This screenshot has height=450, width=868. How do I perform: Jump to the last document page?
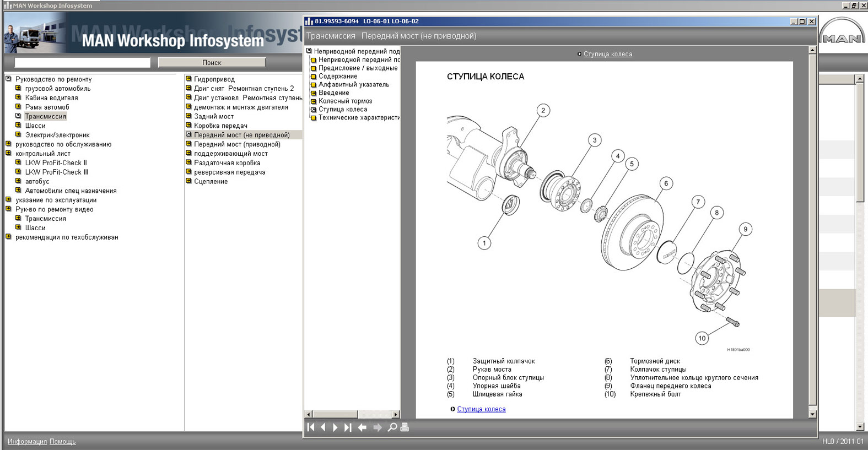pos(348,427)
